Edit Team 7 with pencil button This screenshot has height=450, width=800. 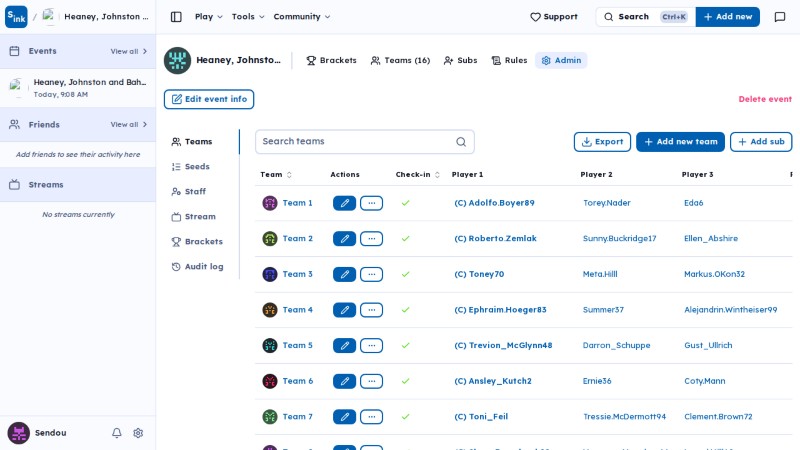344,417
